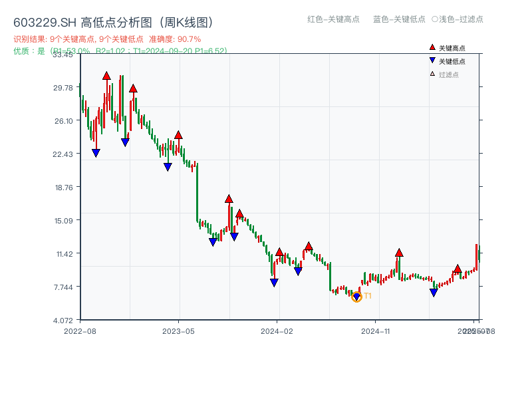
Task: Click the rightmost red triangle near 2024-11
Action: [398, 253]
